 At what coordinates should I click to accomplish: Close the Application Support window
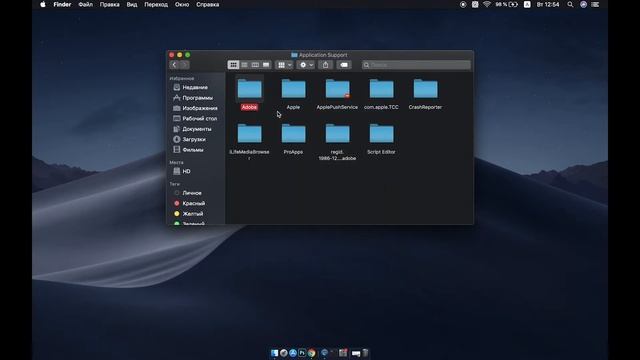point(172,55)
